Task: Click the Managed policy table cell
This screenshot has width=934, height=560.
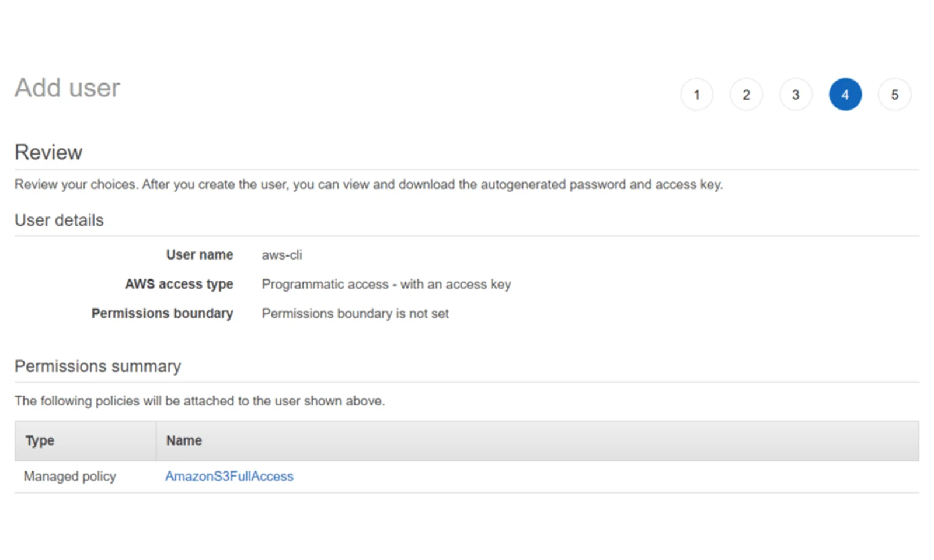Action: (x=70, y=476)
